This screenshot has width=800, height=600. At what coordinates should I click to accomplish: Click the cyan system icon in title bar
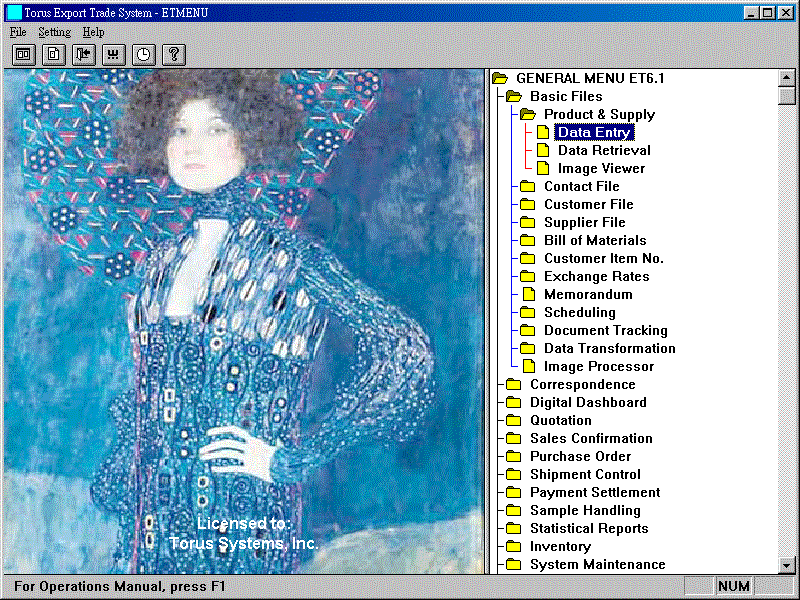(x=14, y=12)
